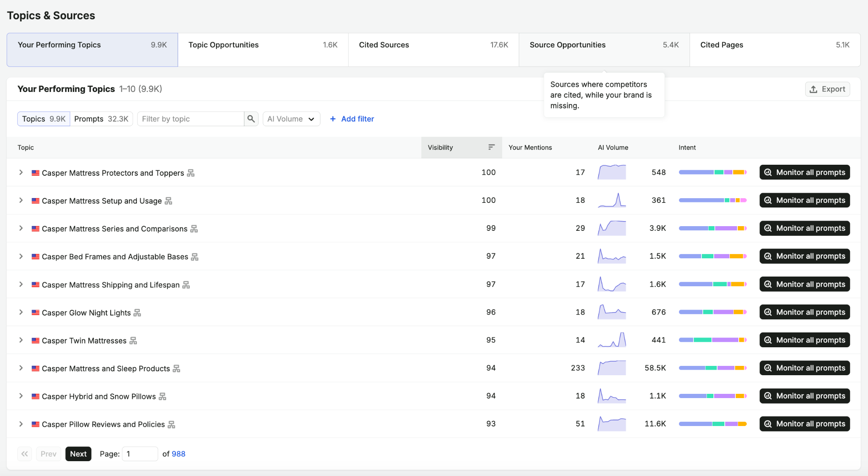Select the Your Performing Topics tab
Image resolution: width=868 pixels, height=476 pixels.
click(x=92, y=50)
